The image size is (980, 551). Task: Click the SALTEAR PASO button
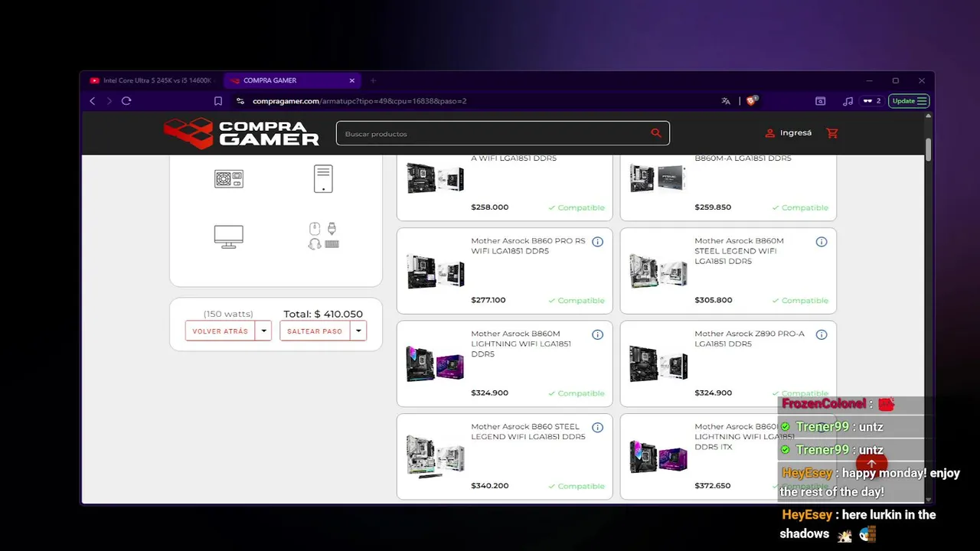coord(315,331)
